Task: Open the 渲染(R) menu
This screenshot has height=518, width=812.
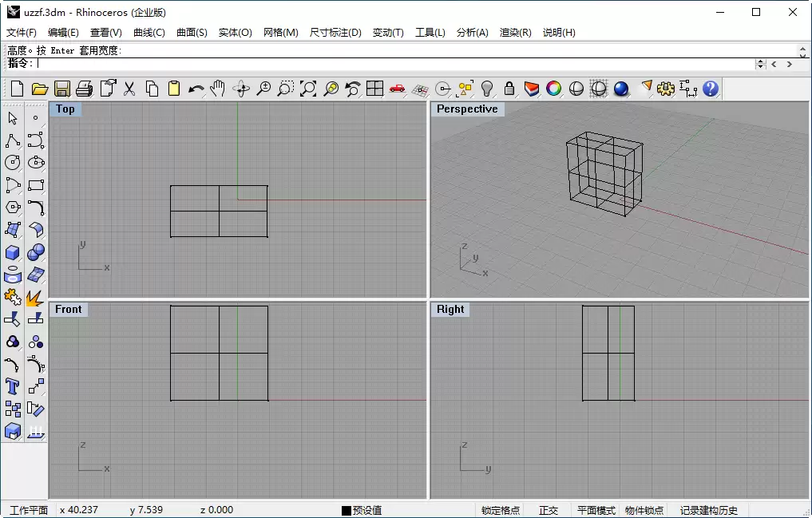Action: point(515,33)
